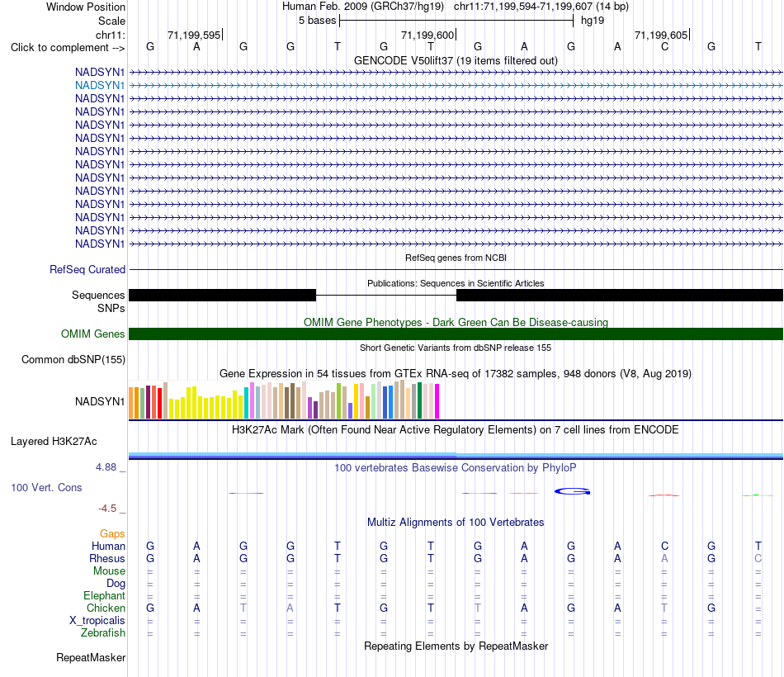The width and height of the screenshot is (784, 677).
Task: Click the chr11: ruler label
Action: point(111,35)
